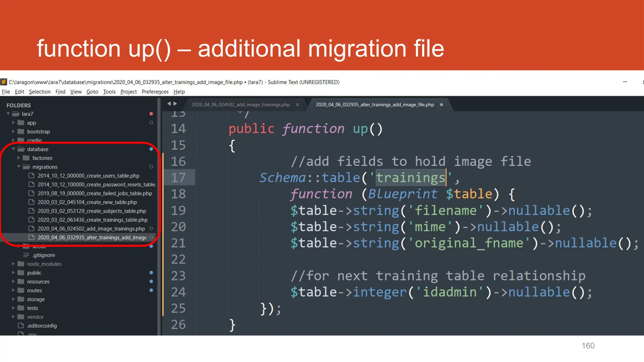Screen dimensions: 644x362
Task: Click 'trainings' string on line 17
Action: click(411, 178)
